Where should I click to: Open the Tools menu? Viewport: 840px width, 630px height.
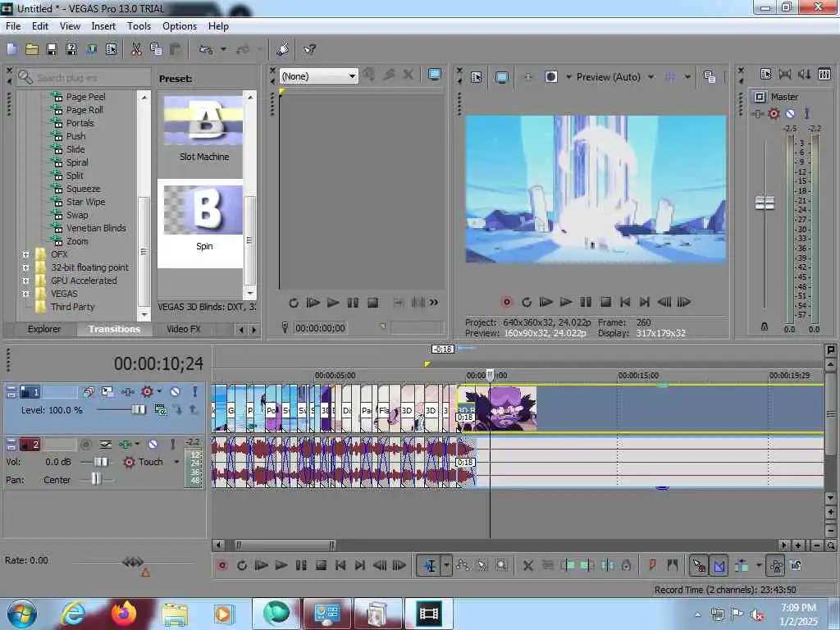(139, 25)
